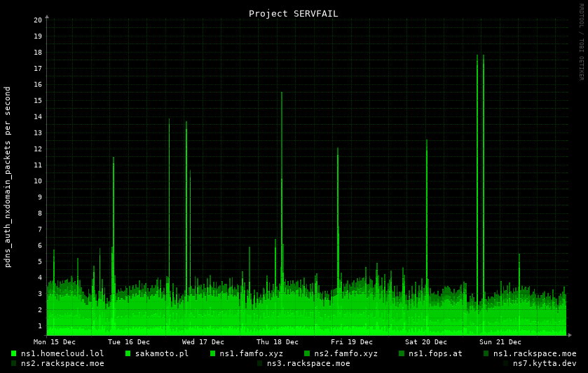Click the Sun 21 Dec date marker
588x373 pixels.
[x=500, y=342]
